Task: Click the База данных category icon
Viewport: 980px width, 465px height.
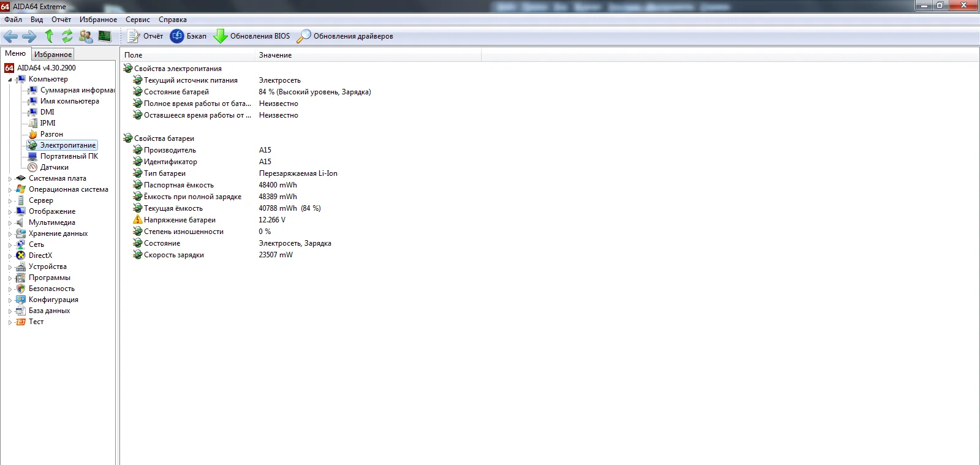Action: point(21,311)
